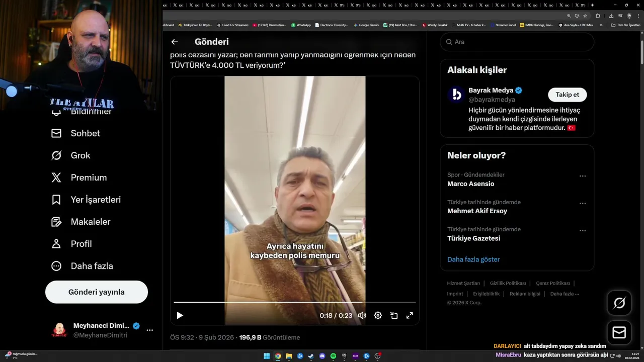This screenshot has width=644, height=362.
Task: Expand the Daha fazla menu
Action: [x=82, y=266]
